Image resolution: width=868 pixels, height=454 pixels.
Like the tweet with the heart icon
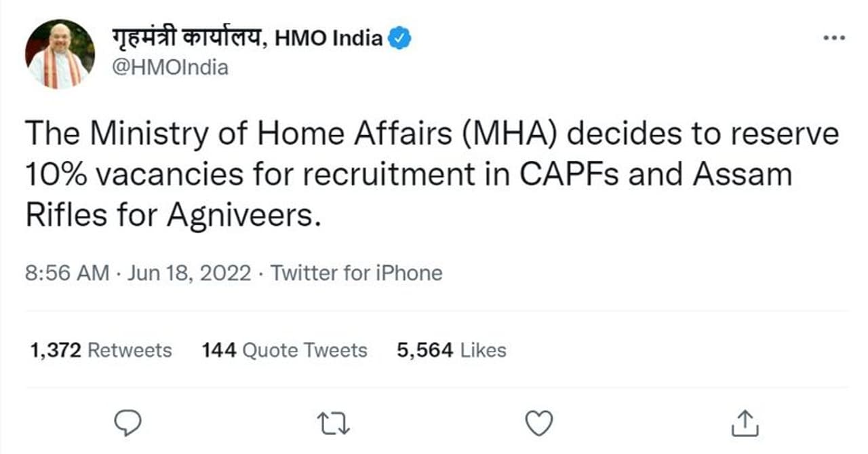[x=540, y=423]
